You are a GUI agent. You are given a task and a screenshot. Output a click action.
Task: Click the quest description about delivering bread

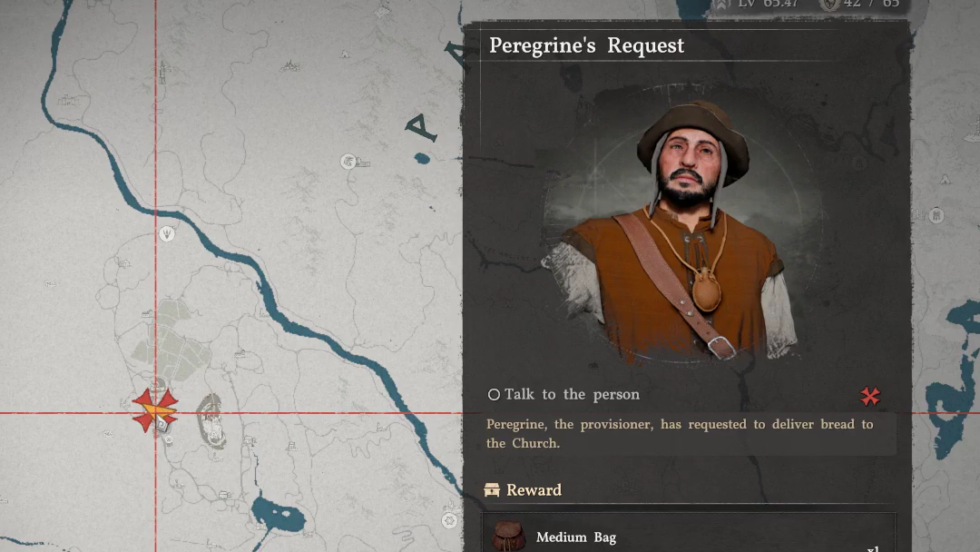[680, 433]
